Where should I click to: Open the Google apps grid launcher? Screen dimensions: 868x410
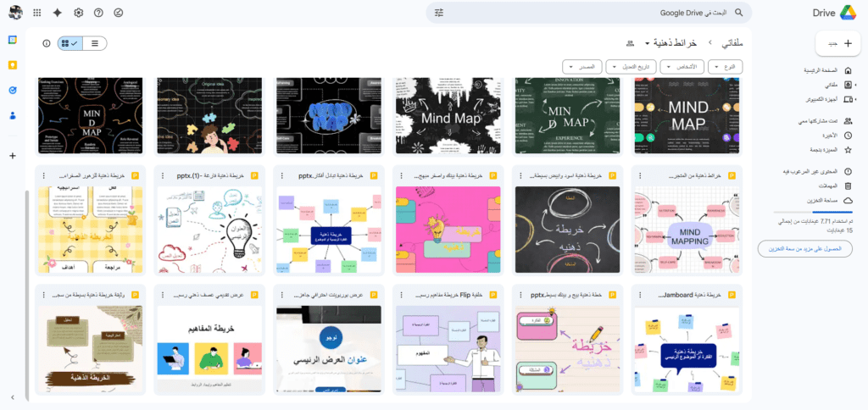(x=36, y=13)
